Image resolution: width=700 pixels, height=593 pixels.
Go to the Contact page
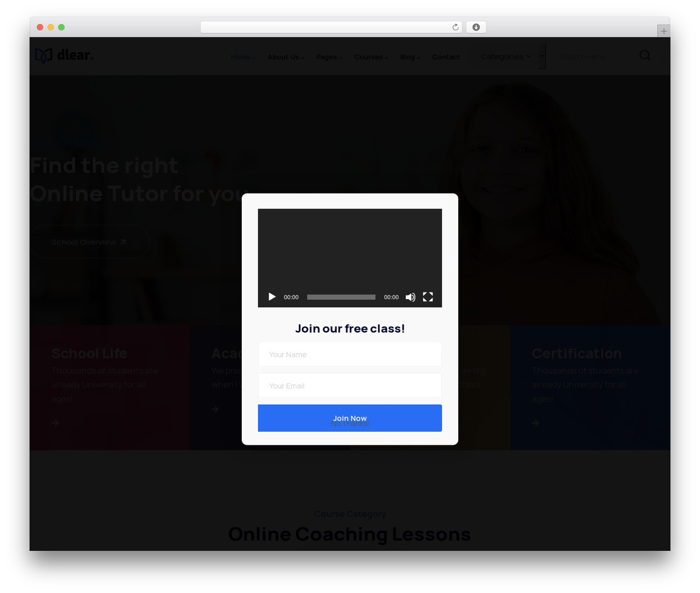(446, 57)
